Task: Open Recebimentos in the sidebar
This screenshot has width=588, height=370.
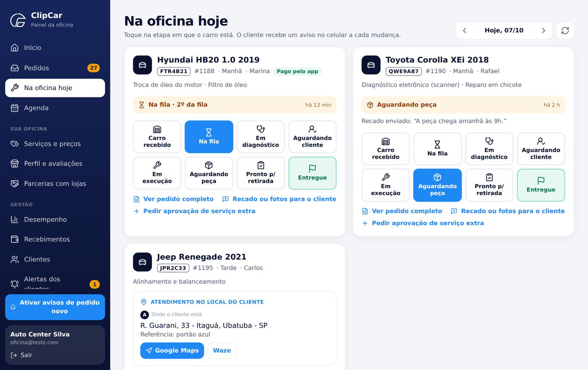Action: tap(55, 239)
